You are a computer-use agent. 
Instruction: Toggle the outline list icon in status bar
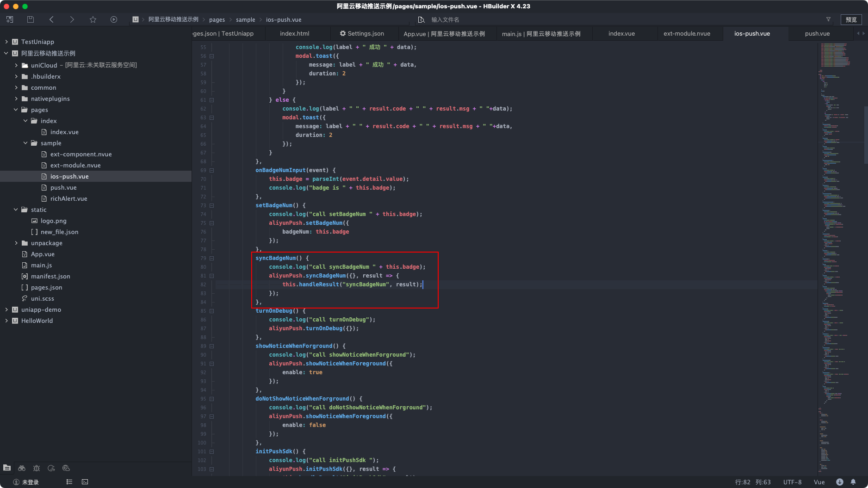click(x=69, y=482)
